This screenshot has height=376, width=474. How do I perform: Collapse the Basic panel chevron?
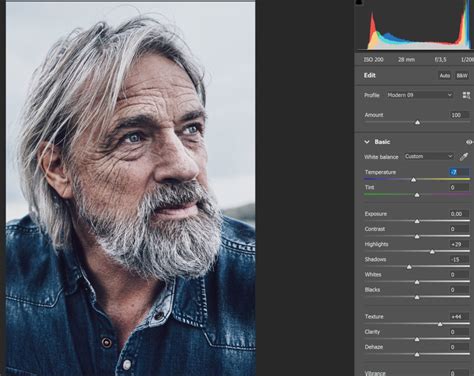[x=367, y=142]
